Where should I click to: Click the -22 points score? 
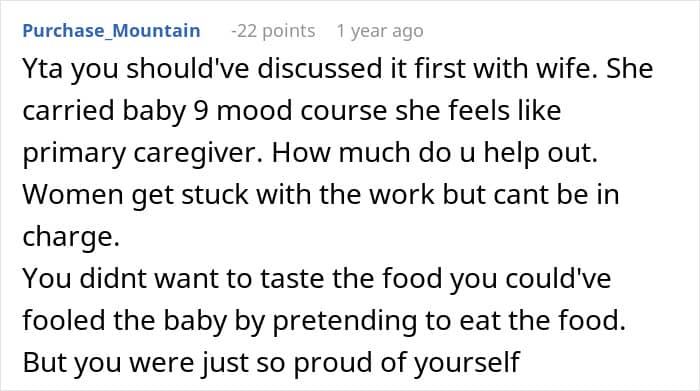pyautogui.click(x=273, y=31)
